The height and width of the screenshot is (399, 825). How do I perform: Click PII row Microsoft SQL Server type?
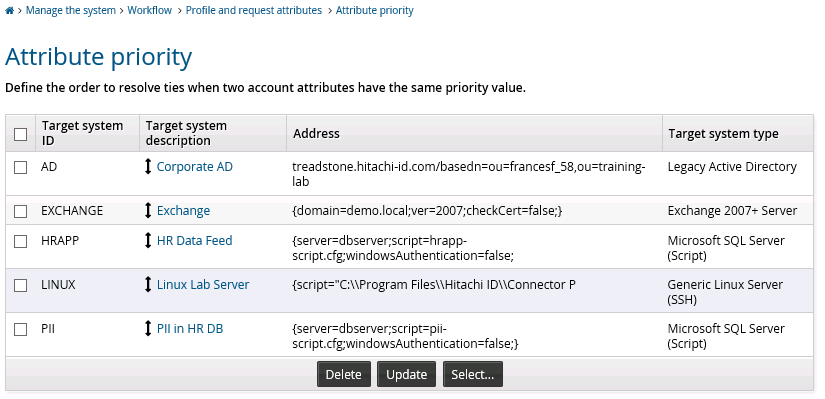click(x=738, y=335)
